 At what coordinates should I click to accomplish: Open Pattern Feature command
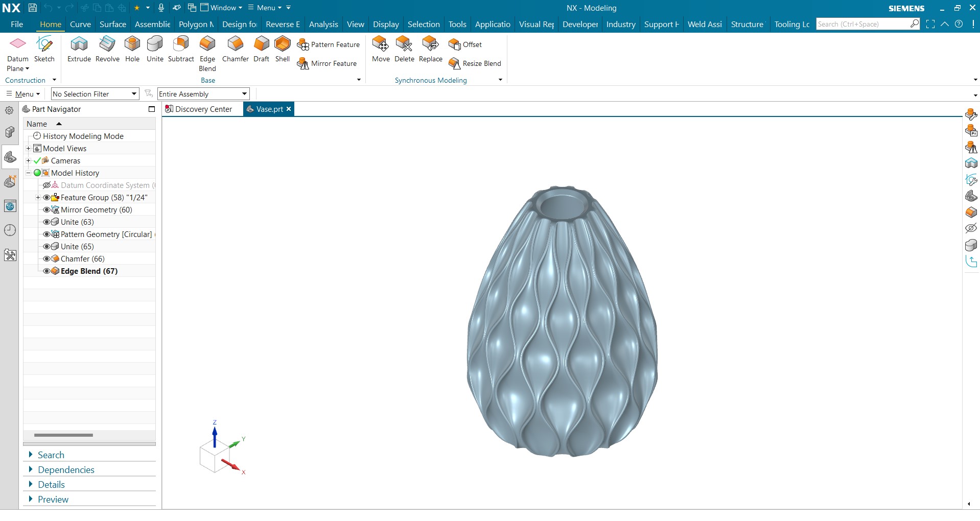pyautogui.click(x=329, y=44)
